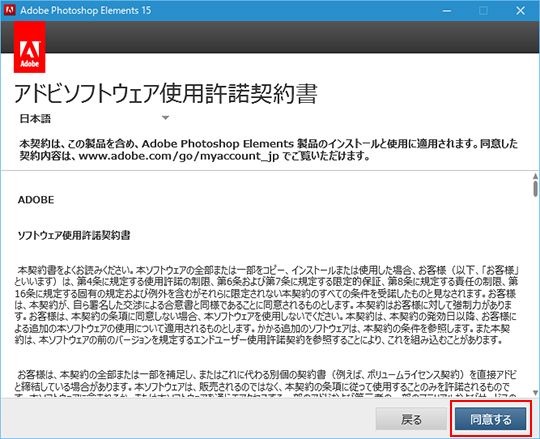Viewport: 540px width, 439px height.
Task: Click the paragraph beginning 本契約書をよくお読みください
Action: tap(266, 304)
